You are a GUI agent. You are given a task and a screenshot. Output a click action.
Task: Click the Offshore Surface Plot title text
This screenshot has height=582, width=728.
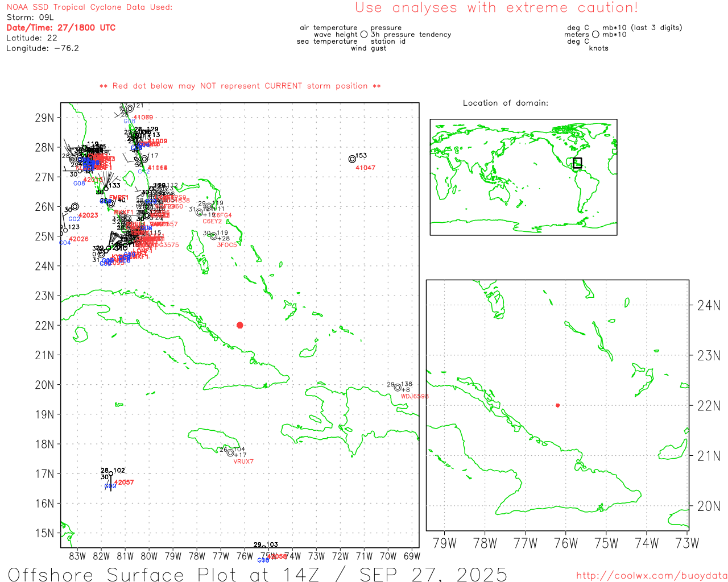coord(258,574)
